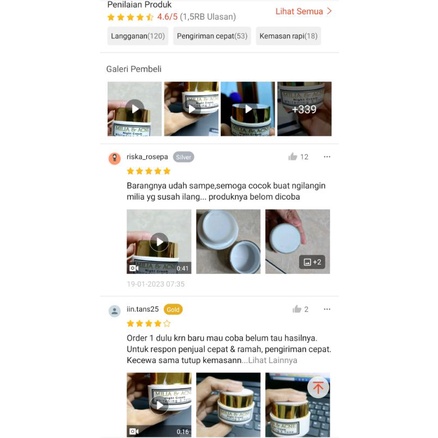Play the third Galeri Pembeli video
The height and width of the screenshot is (438, 438).
[248, 109]
